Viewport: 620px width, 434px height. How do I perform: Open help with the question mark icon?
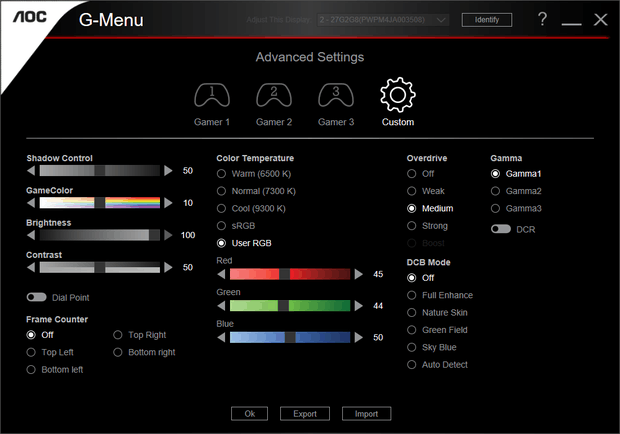(x=542, y=19)
